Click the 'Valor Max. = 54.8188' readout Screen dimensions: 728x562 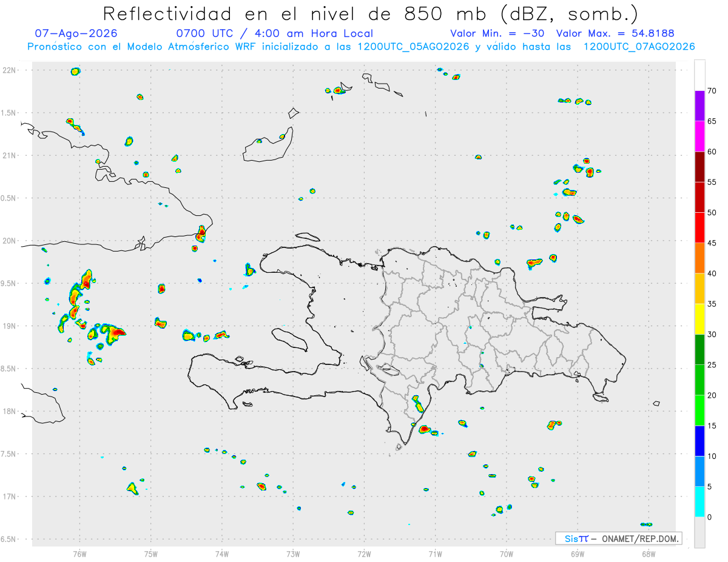[615, 33]
